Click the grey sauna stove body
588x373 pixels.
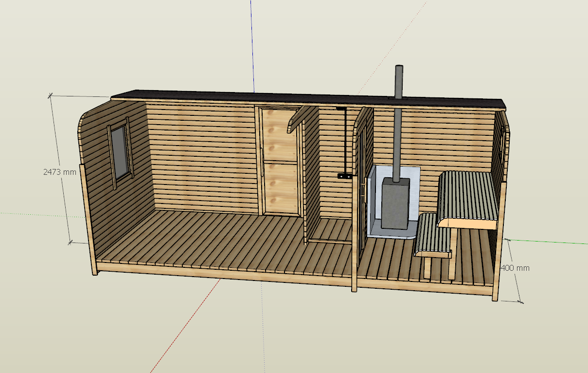pos(394,205)
